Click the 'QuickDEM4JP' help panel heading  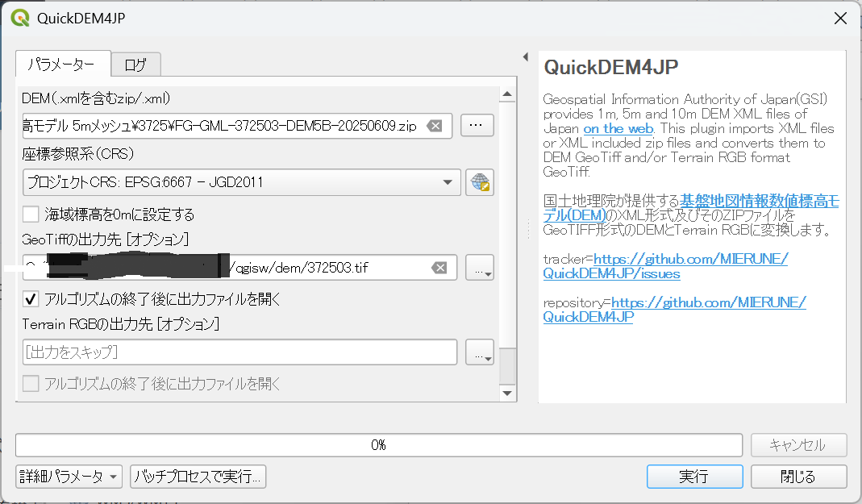click(610, 67)
